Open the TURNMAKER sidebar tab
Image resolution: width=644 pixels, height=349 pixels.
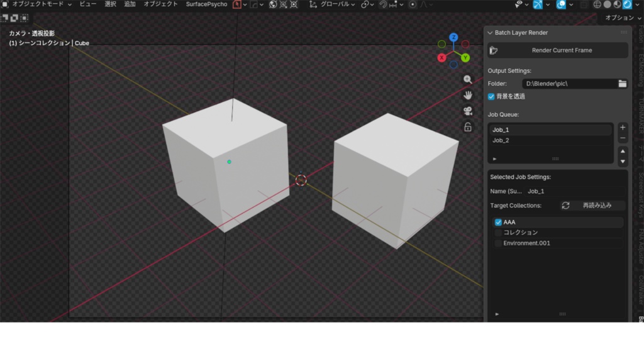click(x=640, y=115)
